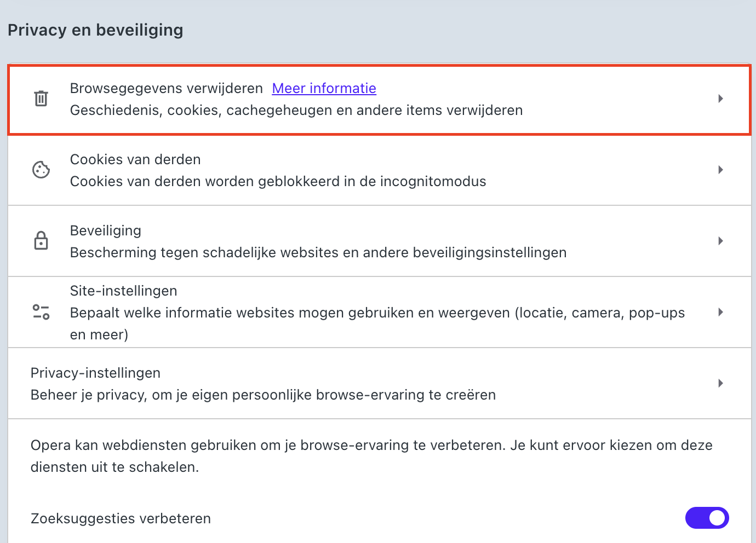Open the Cookies van derden section

click(x=135, y=159)
